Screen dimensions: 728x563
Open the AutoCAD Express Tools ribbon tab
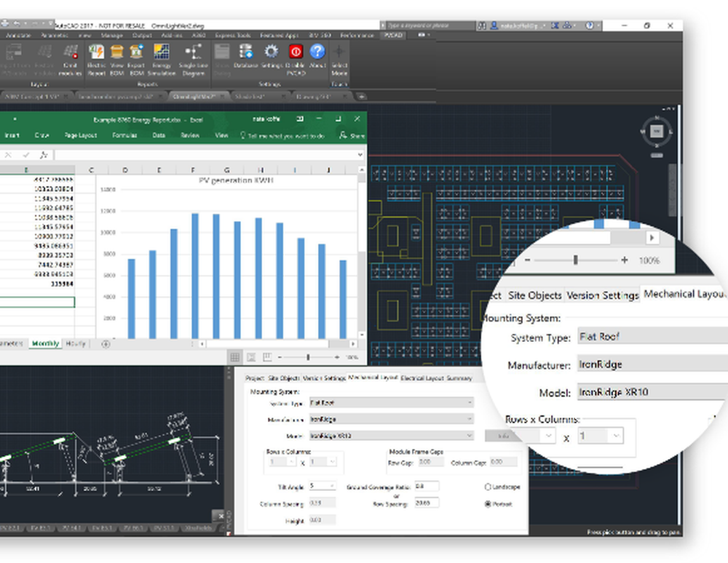[x=233, y=35]
